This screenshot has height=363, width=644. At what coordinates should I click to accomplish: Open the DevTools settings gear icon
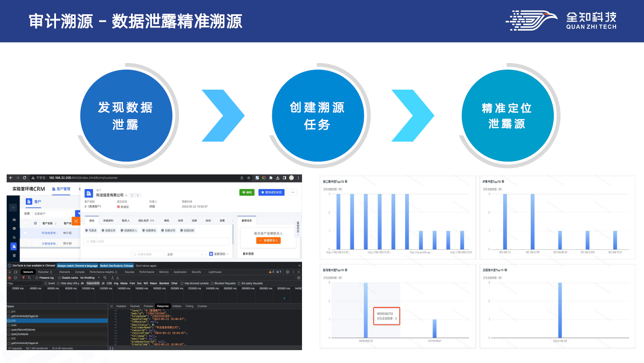pos(287,272)
